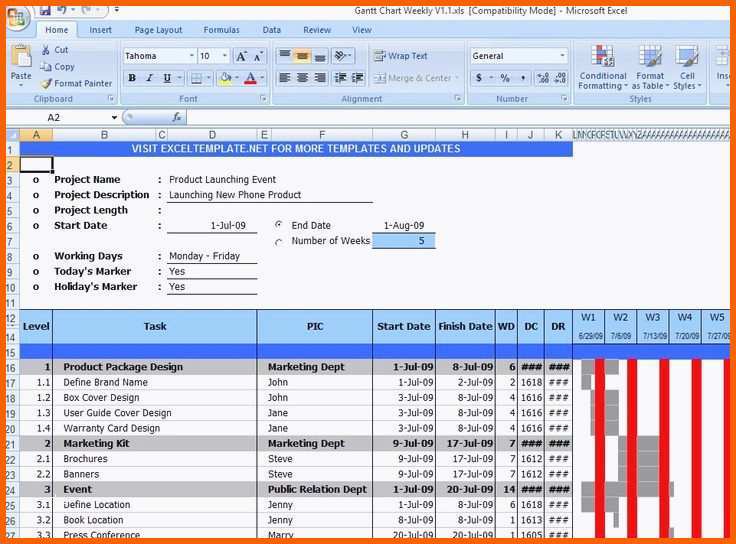Screen dimensions: 736x544
Task: Expand the General number format dropdown
Action: coord(562,56)
